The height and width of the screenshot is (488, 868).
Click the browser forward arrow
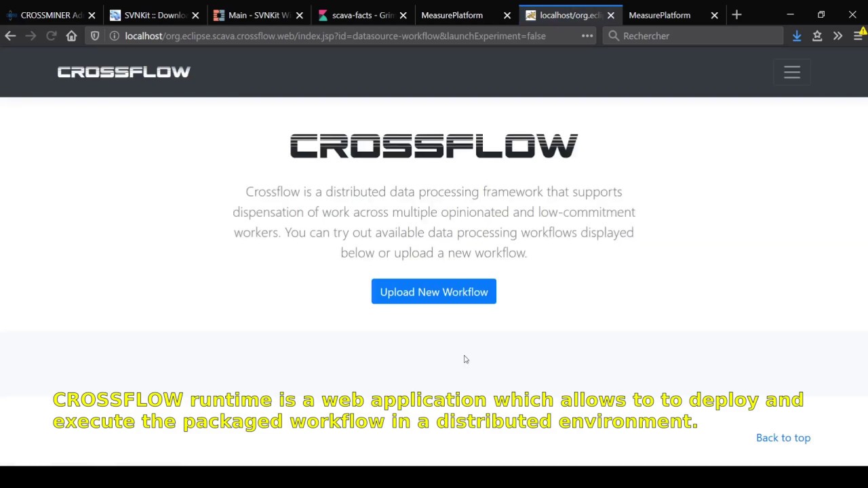[31, 36]
